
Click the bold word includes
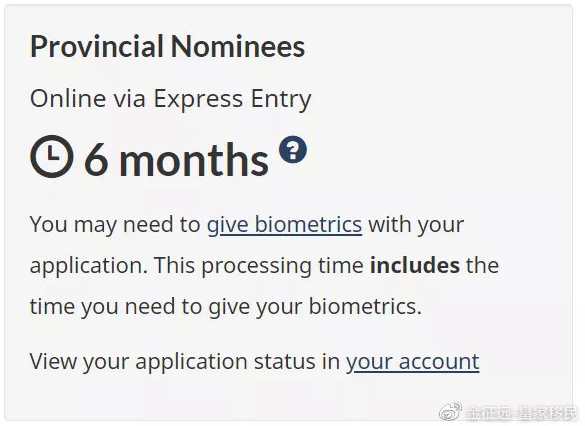coord(414,265)
